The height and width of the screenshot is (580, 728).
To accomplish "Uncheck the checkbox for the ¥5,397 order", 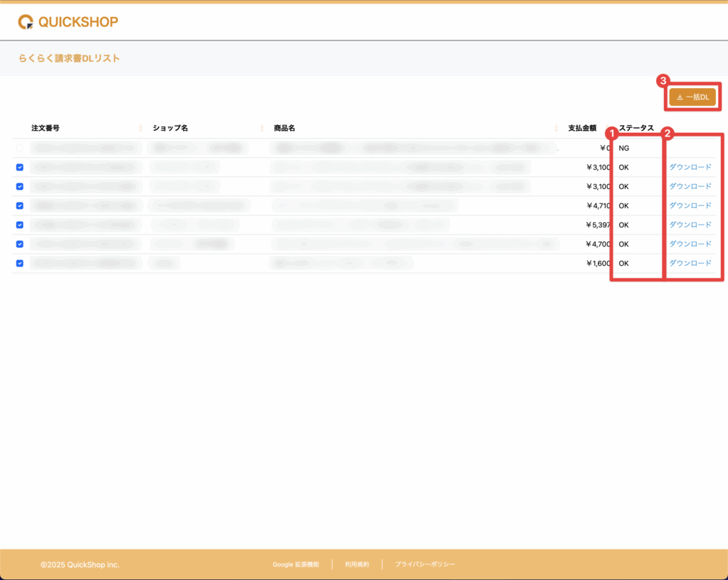I will [20, 225].
